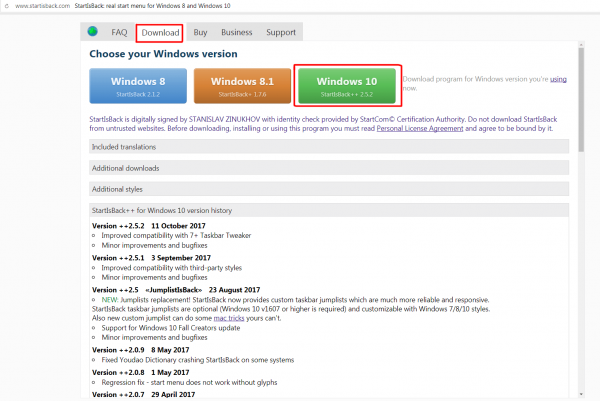The image size is (600, 401).
Task: Choose the Windows 8.1 download button
Action: [x=242, y=86]
